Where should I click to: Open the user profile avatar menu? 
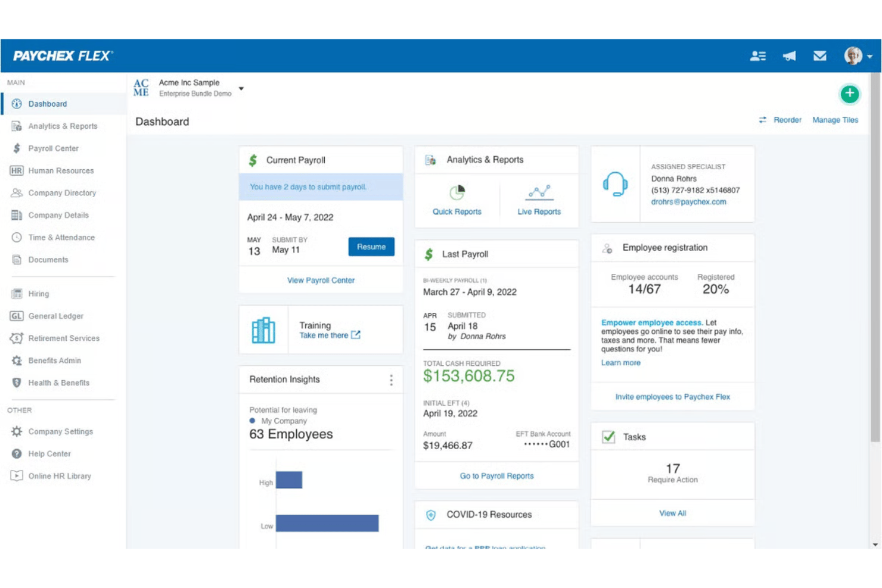(x=858, y=56)
